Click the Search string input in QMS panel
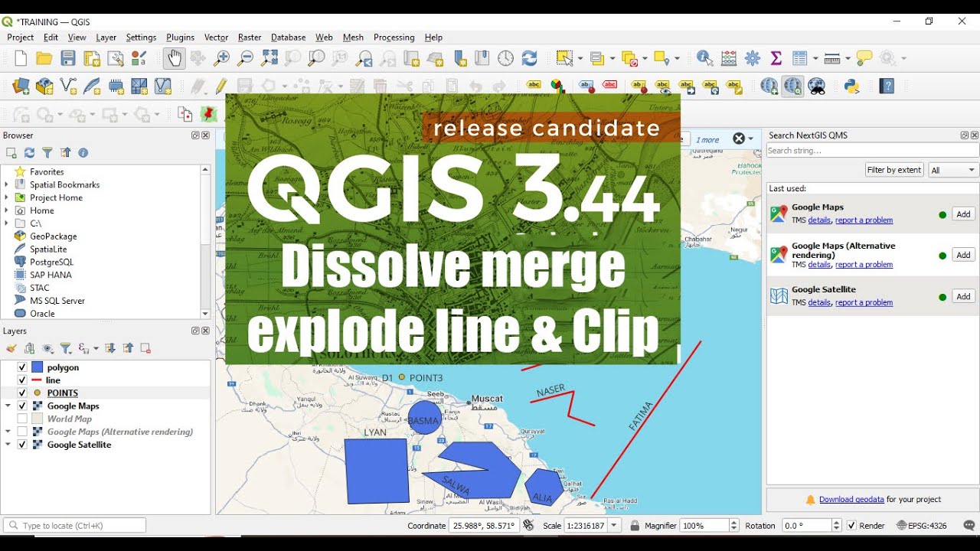Screen dimensions: 980x551 (873, 151)
